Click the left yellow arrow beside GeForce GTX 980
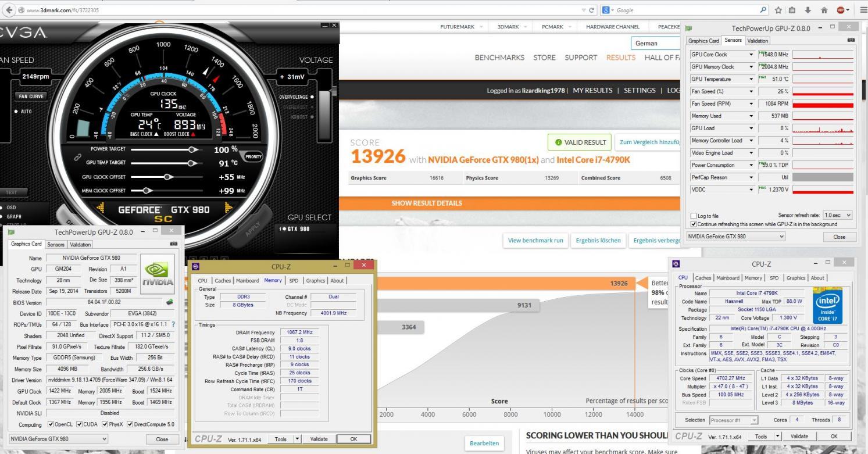Viewport: 868px width, 454px height. (101, 208)
